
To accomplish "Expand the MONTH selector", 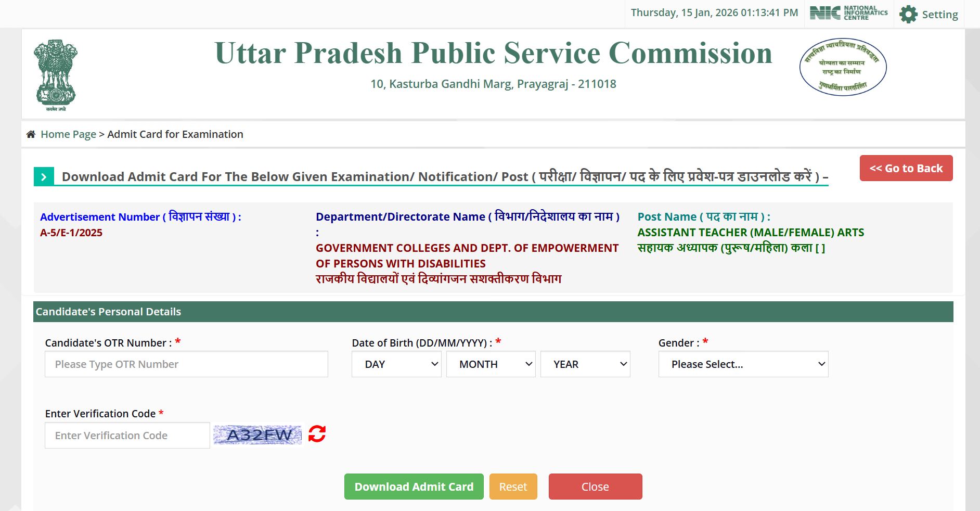I will coord(491,364).
